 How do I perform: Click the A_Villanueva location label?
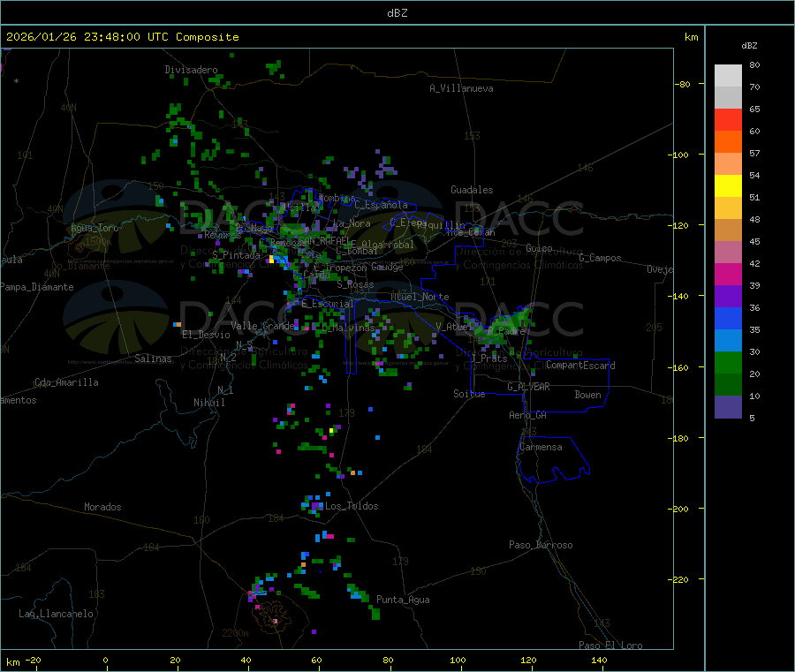tap(461, 88)
